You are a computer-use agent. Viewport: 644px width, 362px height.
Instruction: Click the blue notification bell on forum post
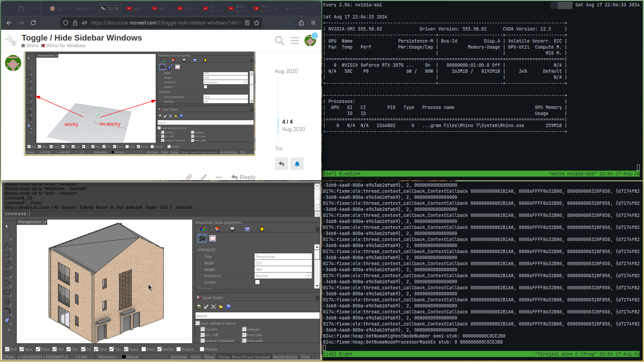click(x=297, y=164)
